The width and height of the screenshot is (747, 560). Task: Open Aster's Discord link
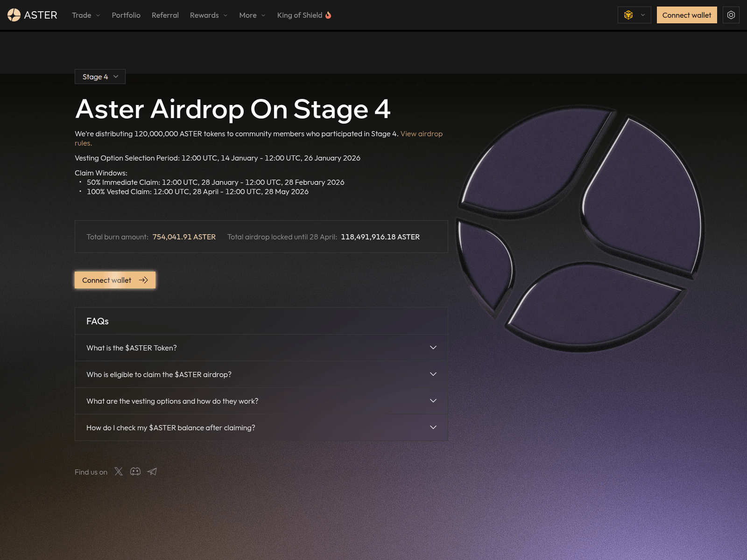(x=135, y=471)
